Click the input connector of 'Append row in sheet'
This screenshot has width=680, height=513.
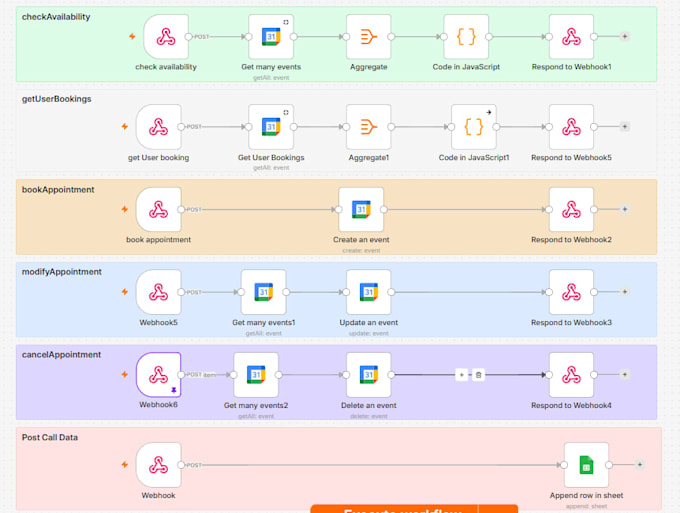[x=564, y=465]
